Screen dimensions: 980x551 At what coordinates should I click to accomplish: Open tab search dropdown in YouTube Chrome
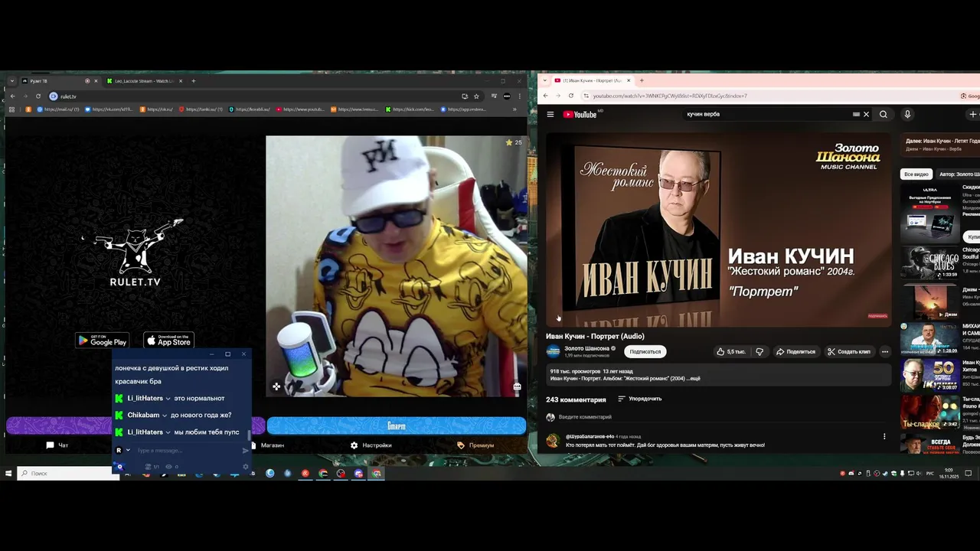click(x=544, y=80)
